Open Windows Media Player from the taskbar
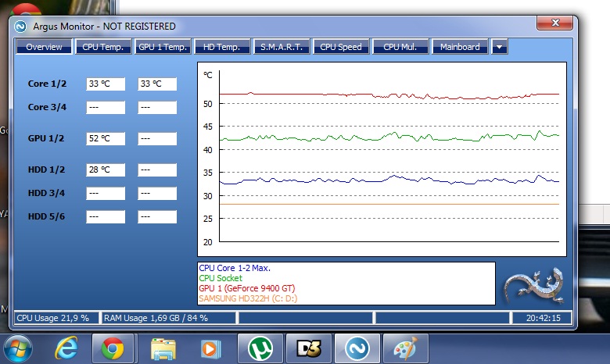The image size is (610, 364). pyautogui.click(x=210, y=348)
